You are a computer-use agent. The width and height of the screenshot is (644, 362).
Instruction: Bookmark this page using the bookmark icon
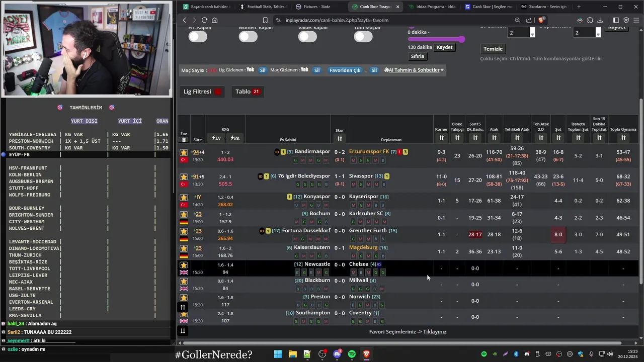[x=265, y=20]
